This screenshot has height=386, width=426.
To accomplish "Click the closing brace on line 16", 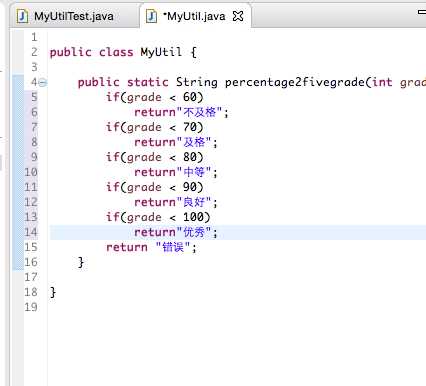I will [81, 262].
